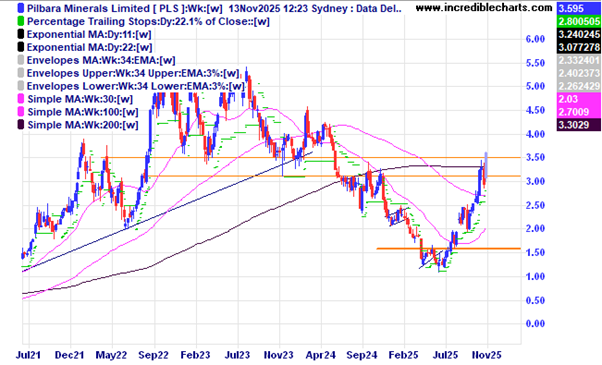Click the Sep22 date axis label
The image size is (602, 365).
[153, 355]
